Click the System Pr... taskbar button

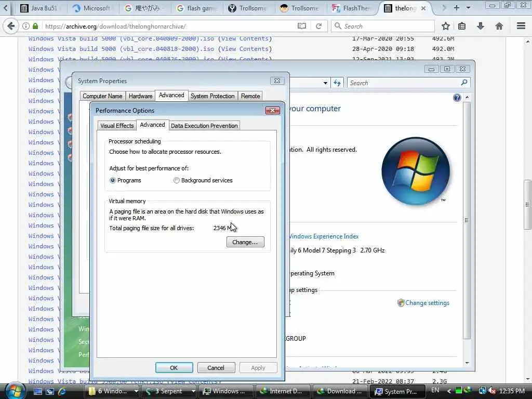[x=397, y=391]
